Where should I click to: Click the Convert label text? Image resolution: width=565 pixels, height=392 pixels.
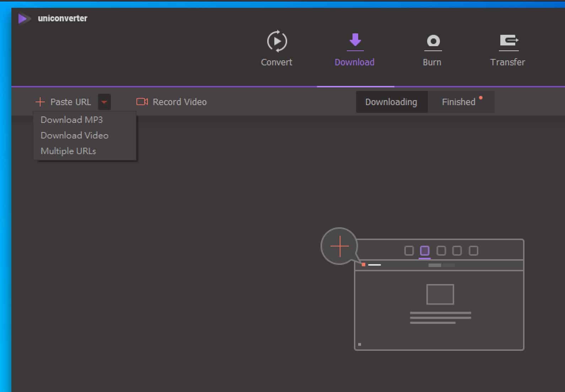pyautogui.click(x=276, y=62)
